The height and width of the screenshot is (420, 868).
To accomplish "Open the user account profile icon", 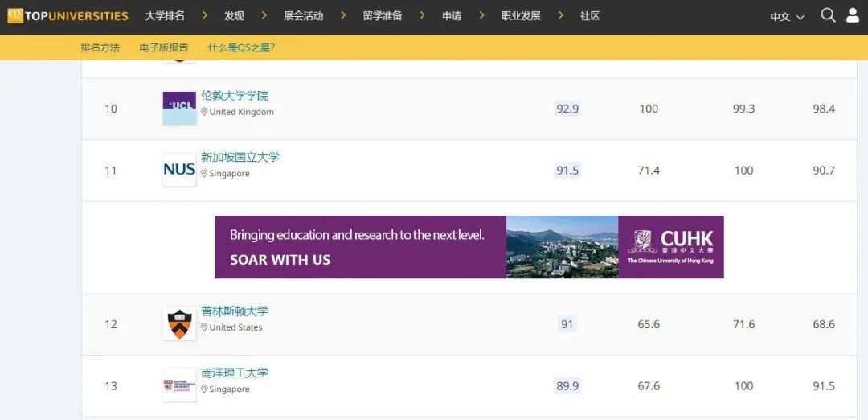I will [853, 15].
